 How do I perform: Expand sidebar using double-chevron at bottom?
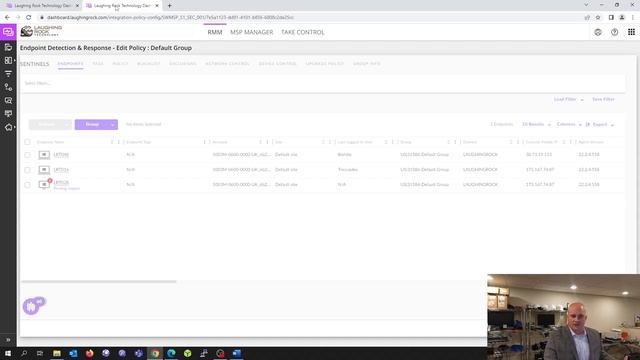click(8, 340)
